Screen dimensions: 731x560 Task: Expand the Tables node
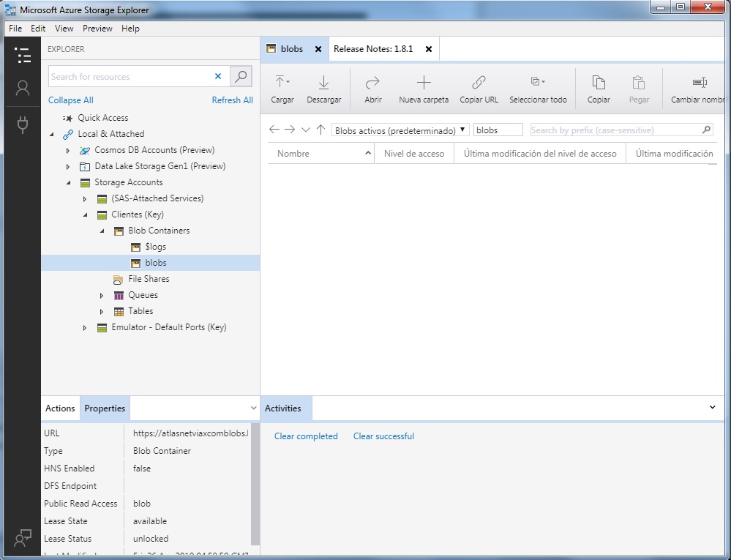coord(102,311)
